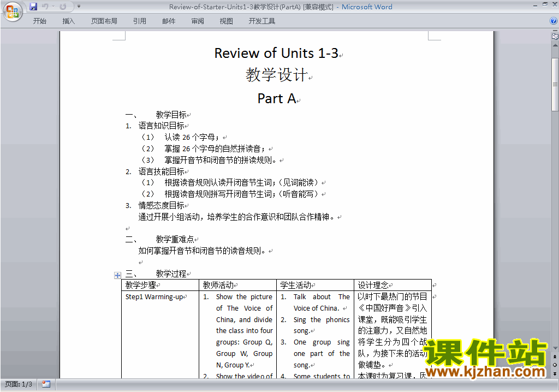Image resolution: width=559 pixels, height=392 pixels.
Task: Open Microsoft Word Help question mark icon
Action: (x=554, y=21)
